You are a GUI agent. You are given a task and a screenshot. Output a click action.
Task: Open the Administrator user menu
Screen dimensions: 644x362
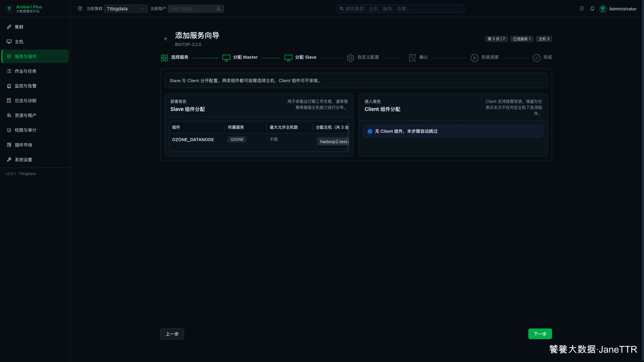(623, 9)
